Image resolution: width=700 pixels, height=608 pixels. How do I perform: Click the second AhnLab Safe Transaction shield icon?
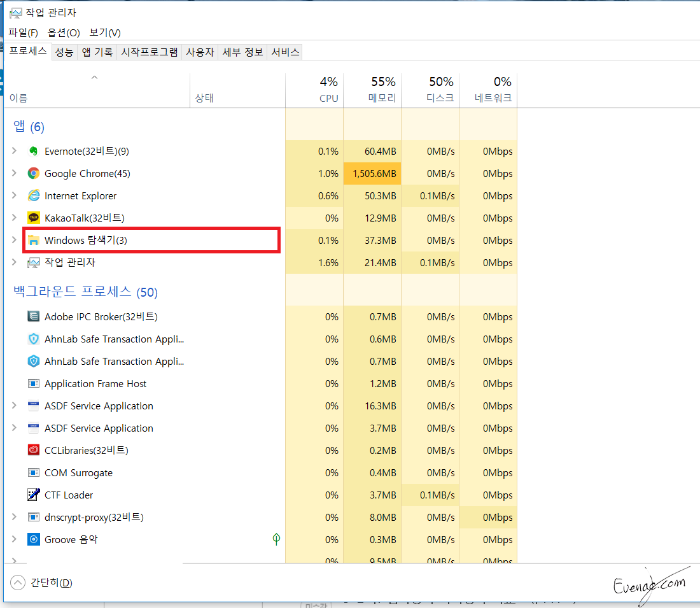click(34, 361)
